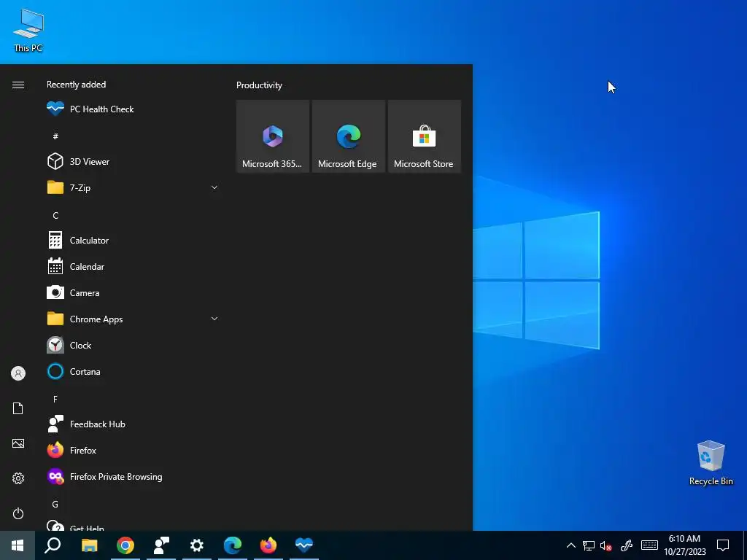The width and height of the screenshot is (747, 560).
Task: Open taskbar Search magnifier
Action: click(x=53, y=545)
